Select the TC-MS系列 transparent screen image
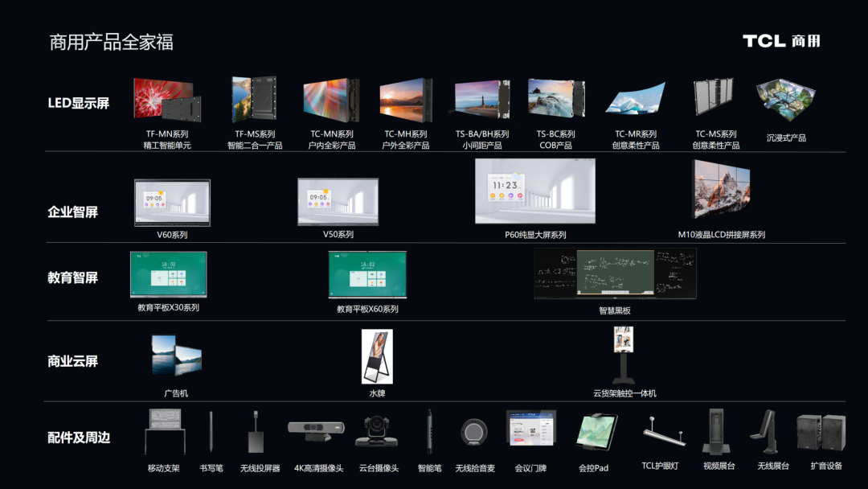868x489 pixels. [714, 97]
